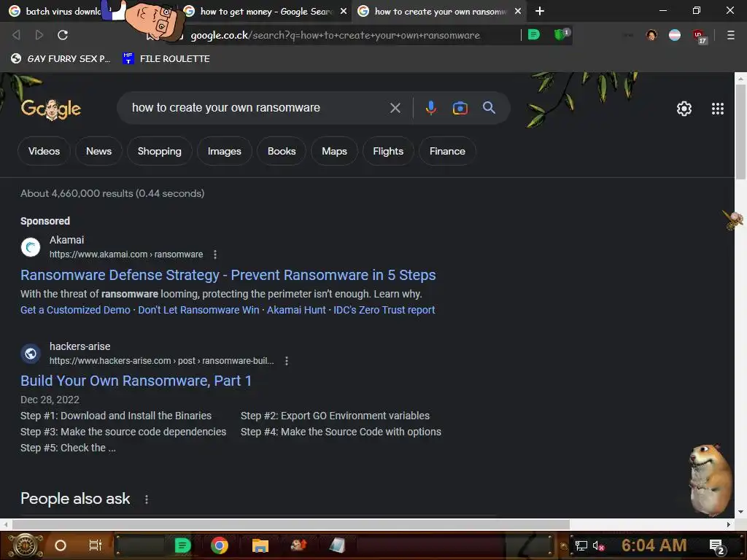This screenshot has height=560, width=747.
Task: Click the scrollbar down arrow
Action: (740, 512)
